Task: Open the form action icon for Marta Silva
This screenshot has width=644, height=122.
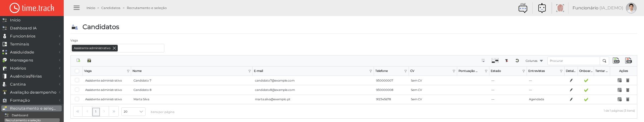Action: click(x=620, y=99)
